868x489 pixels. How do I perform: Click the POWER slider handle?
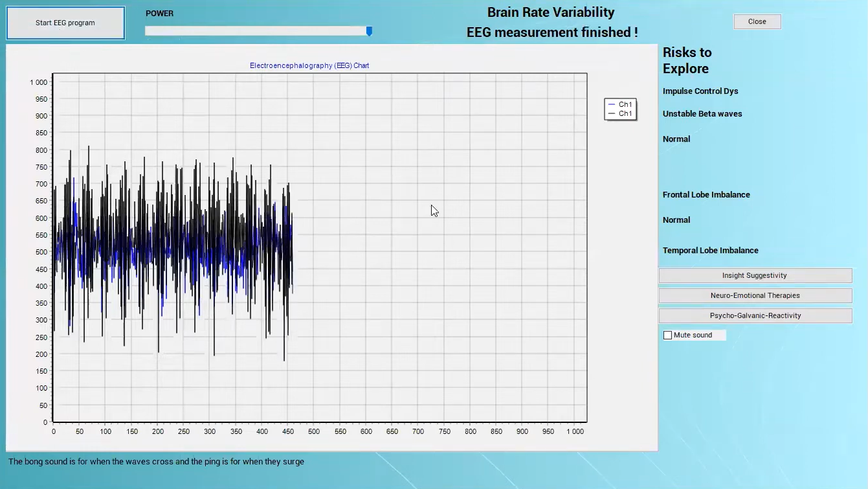[x=369, y=31]
